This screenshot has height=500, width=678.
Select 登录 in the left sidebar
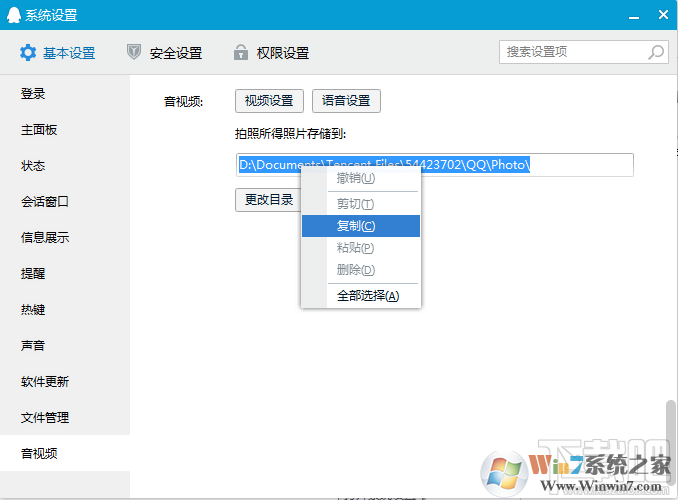pos(33,94)
